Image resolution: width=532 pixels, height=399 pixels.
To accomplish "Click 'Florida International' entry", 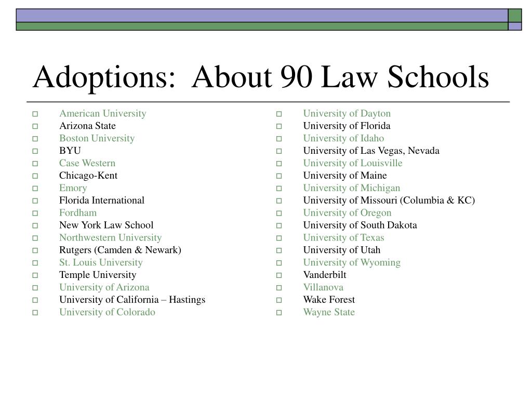I will coord(102,200).
